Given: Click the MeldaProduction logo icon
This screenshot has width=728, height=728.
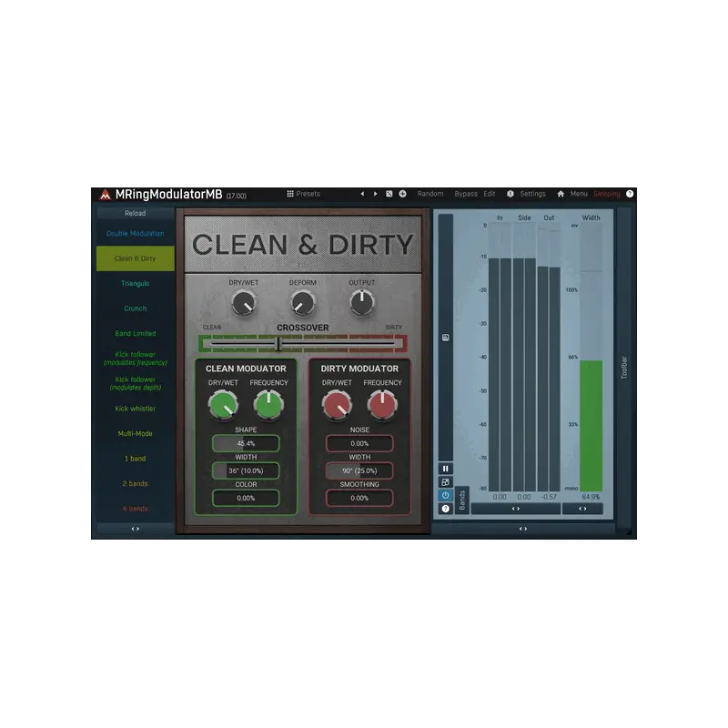Looking at the screenshot, I should coord(105,194).
